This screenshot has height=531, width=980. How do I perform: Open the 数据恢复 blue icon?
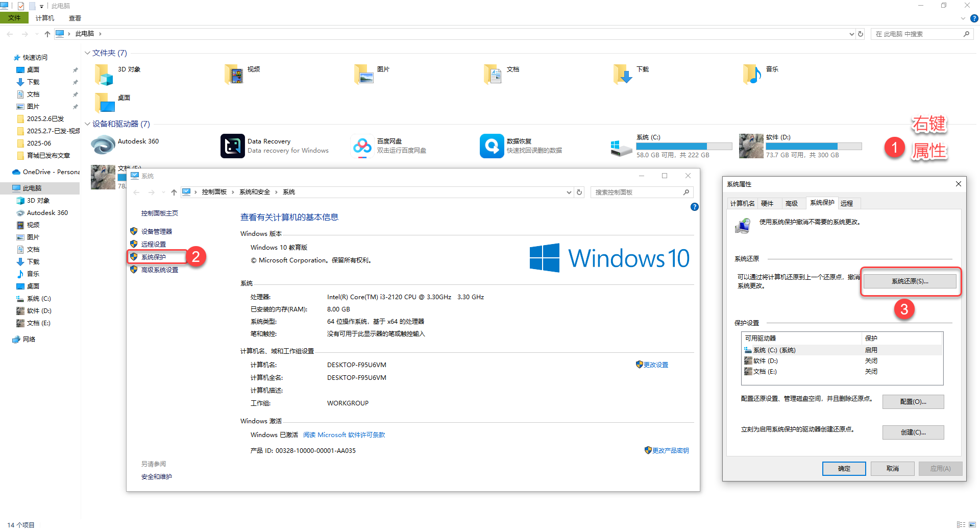(492, 146)
